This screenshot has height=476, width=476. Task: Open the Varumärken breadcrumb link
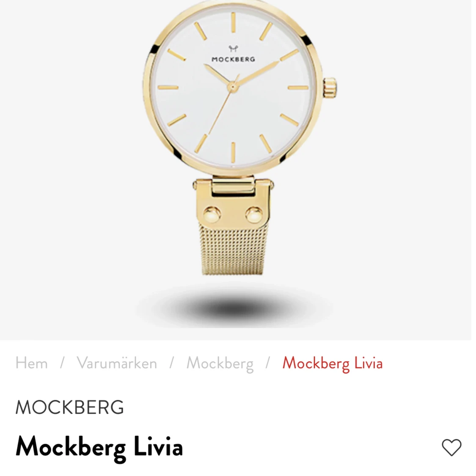[x=117, y=363]
